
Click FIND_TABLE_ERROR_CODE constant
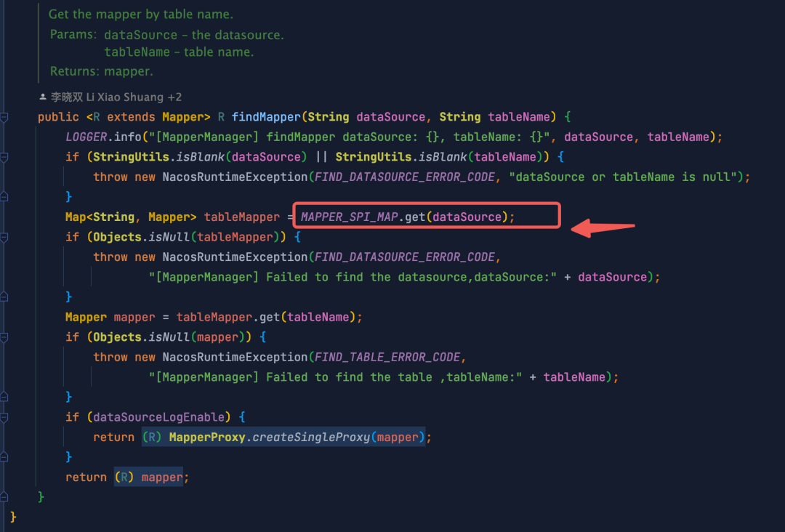click(387, 357)
